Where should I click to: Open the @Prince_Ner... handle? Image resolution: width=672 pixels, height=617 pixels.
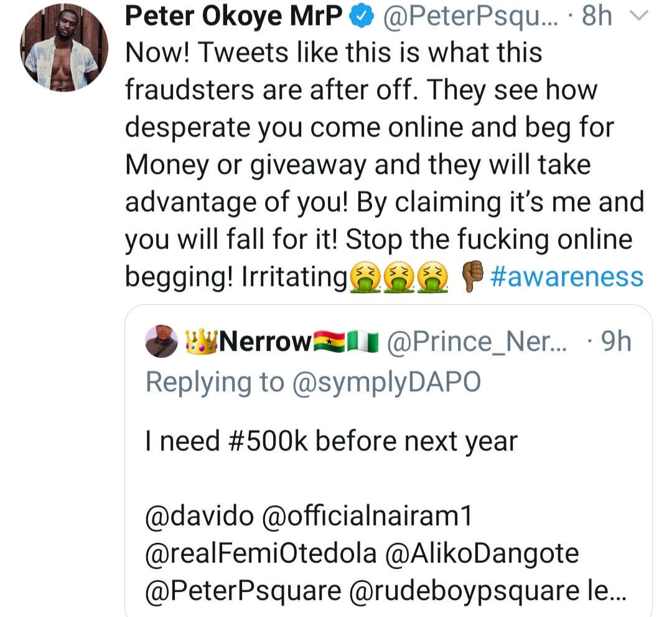click(x=477, y=341)
